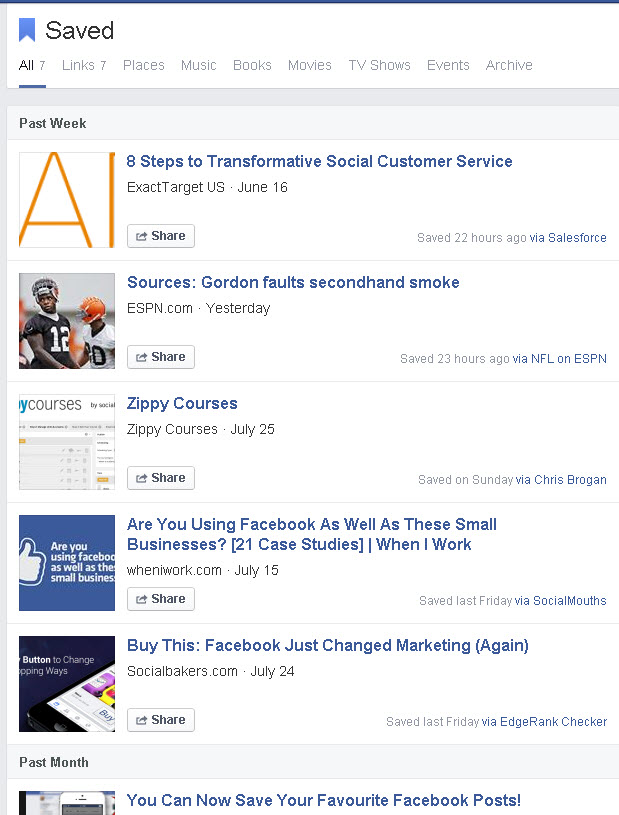This screenshot has height=815, width=619.
Task: Click the Gordon smoke article thumbnail
Action: coord(66,320)
